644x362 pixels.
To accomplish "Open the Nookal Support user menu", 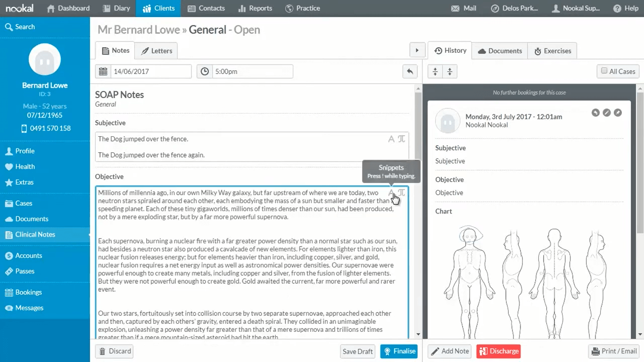I will pos(576,8).
